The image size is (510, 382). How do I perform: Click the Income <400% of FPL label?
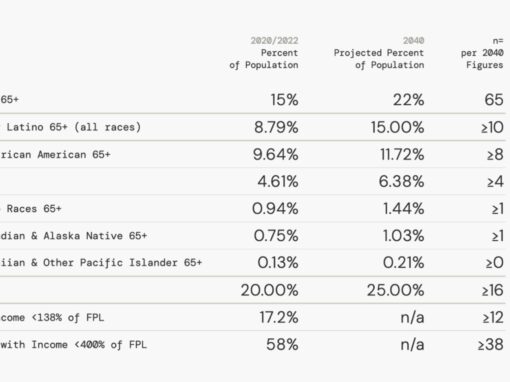click(x=73, y=344)
